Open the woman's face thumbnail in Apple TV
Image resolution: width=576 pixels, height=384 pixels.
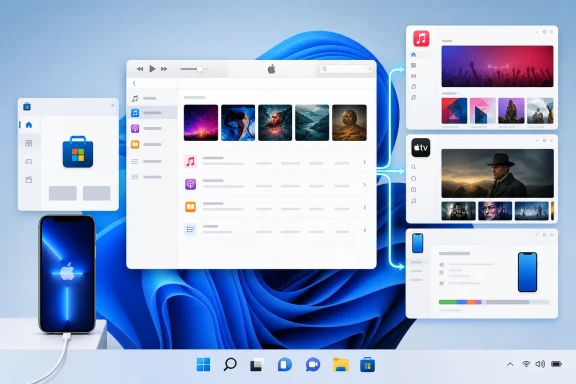coord(495,211)
